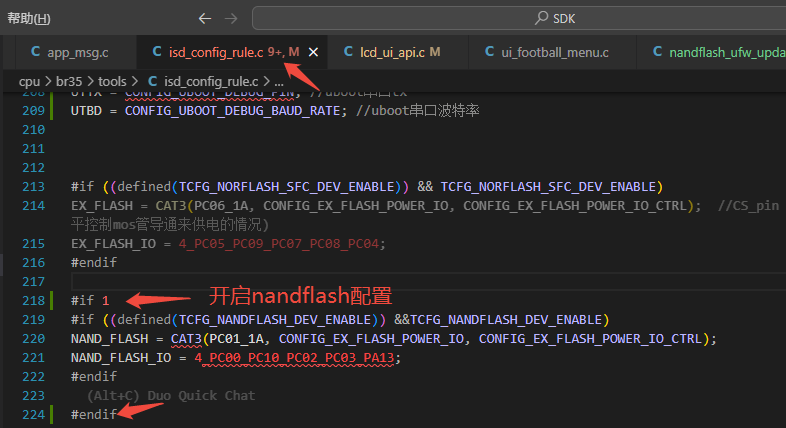Screen dimensions: 786x428
Task: Click '#if 1' on line 218
Action: (90, 301)
